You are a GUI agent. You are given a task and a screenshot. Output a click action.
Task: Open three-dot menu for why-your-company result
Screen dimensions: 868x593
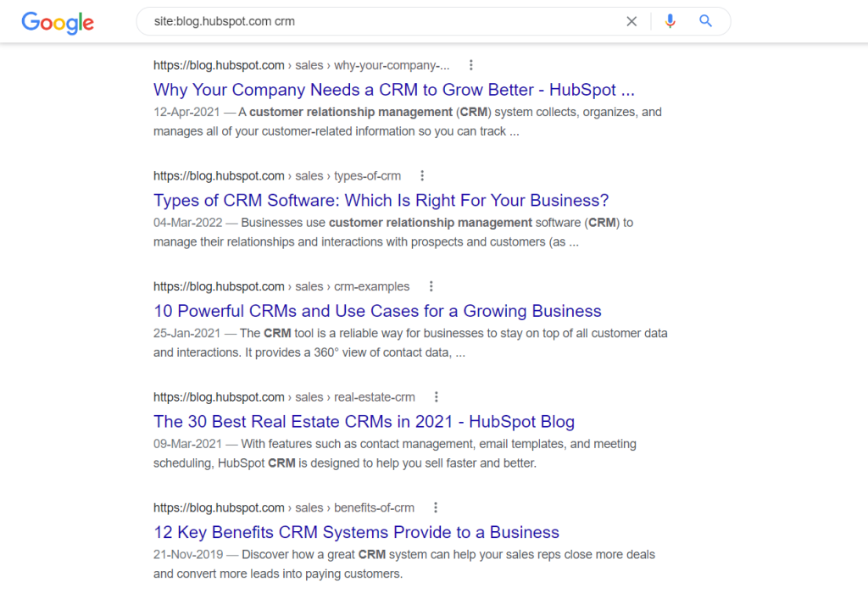tap(471, 65)
